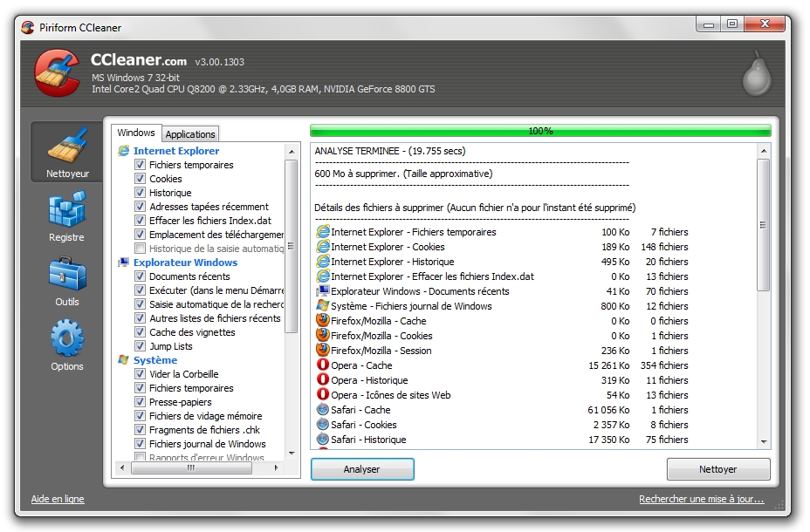Click Rechercher une mise à jour link
The width and height of the screenshot is (810, 532).
click(x=701, y=499)
